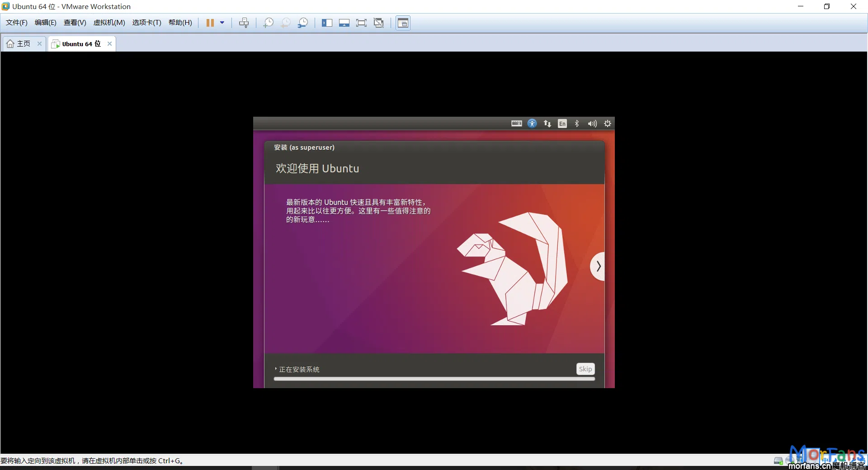The width and height of the screenshot is (868, 470).
Task: Open the accessibility menu in Ubuntu panel
Action: [532, 123]
